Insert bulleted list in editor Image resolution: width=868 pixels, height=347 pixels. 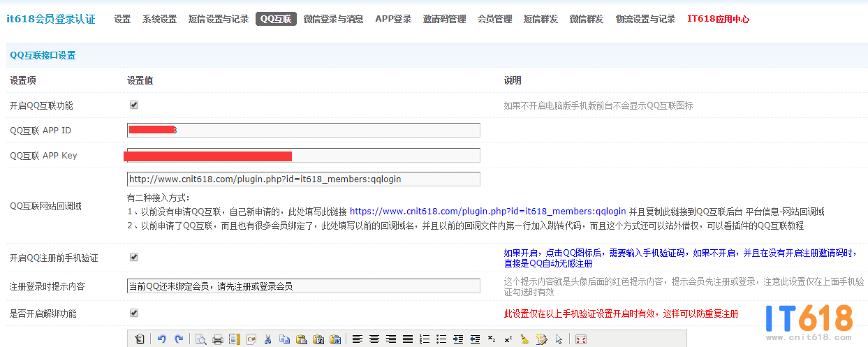[x=441, y=339]
